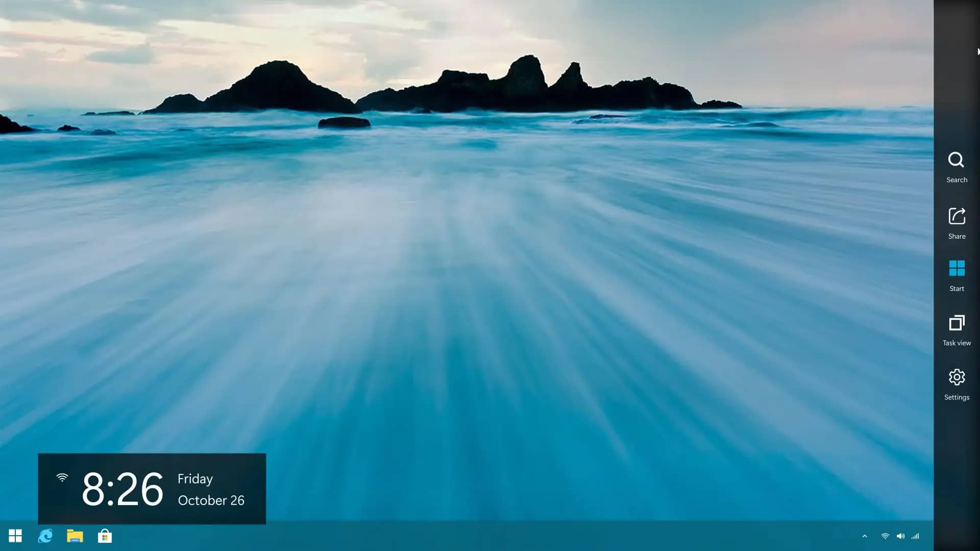980x551 pixels.
Task: Open File Explorer from the taskbar
Action: [x=75, y=536]
